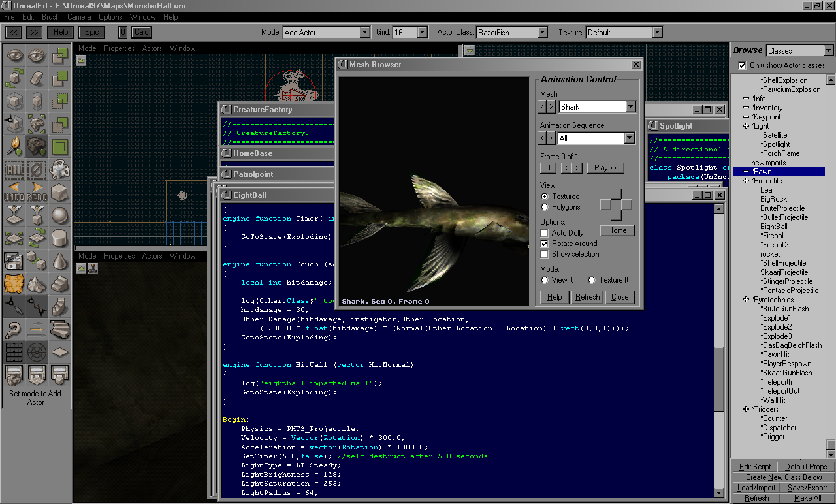The width and height of the screenshot is (836, 504).
Task: Choose the Texture It mode radio
Action: [x=592, y=280]
